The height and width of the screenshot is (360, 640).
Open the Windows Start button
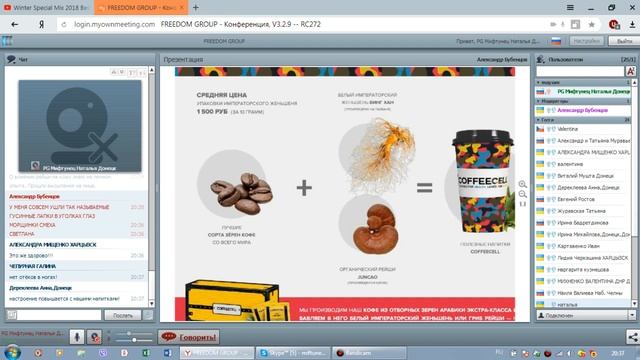[13, 353]
